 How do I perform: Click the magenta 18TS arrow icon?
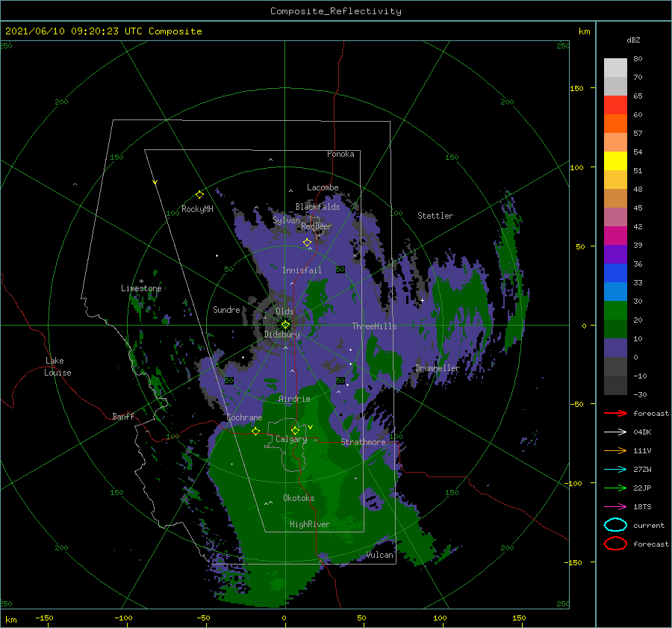click(615, 507)
